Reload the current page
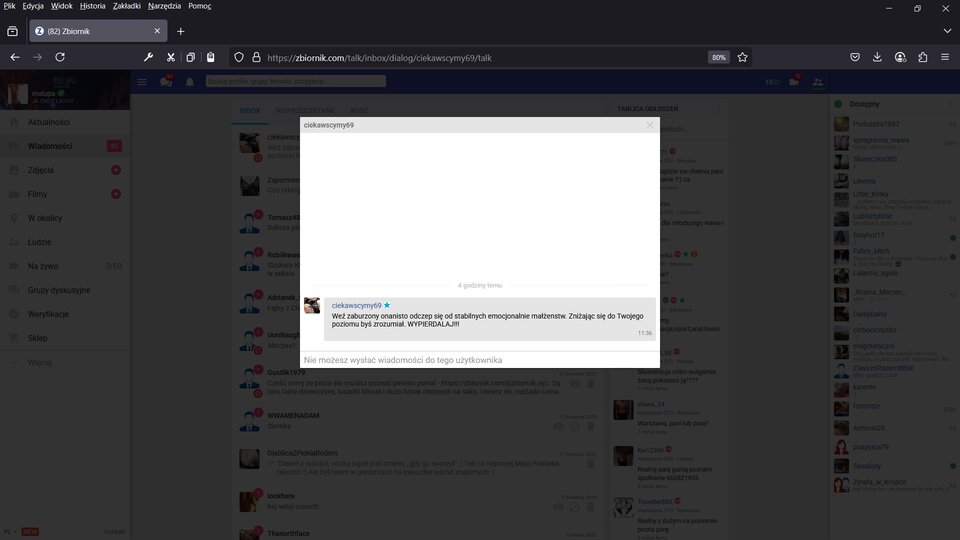 click(60, 58)
